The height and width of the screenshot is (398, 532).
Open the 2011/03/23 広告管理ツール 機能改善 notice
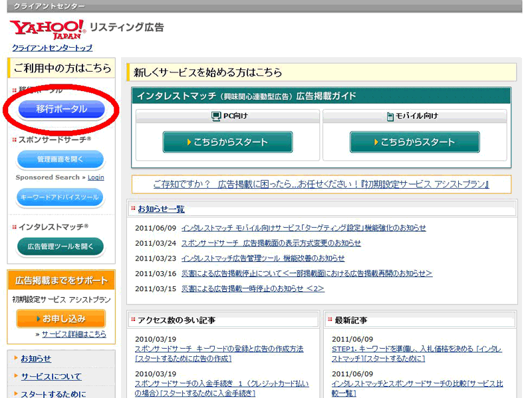point(263,258)
